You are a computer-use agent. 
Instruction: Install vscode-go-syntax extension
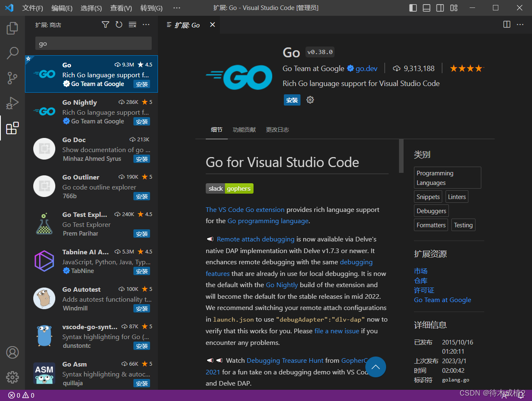click(142, 346)
